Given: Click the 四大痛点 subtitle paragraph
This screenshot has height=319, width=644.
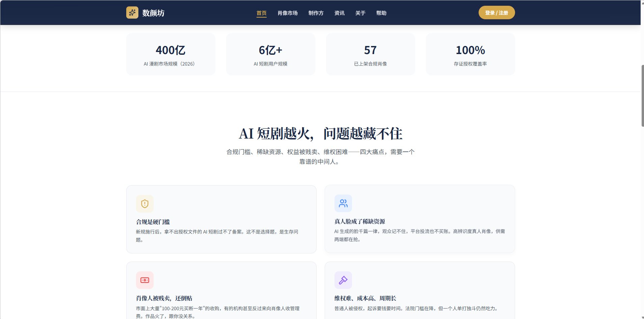Looking at the screenshot, I should click(x=321, y=157).
